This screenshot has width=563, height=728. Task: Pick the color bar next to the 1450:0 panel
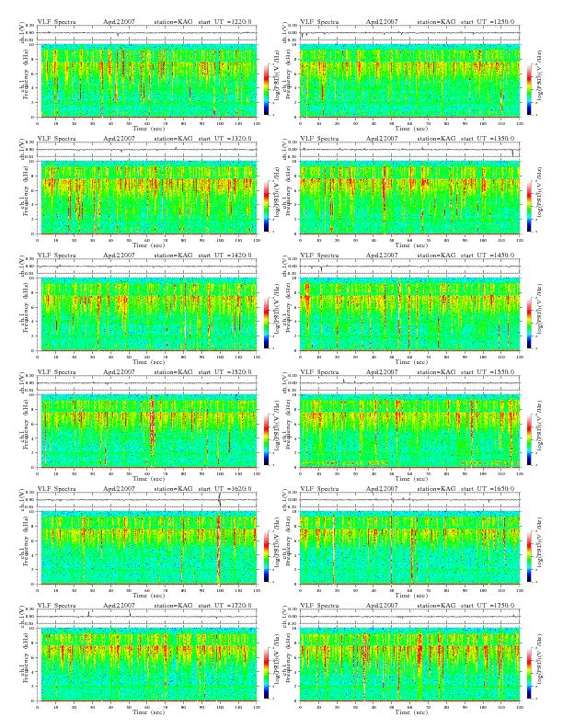click(529, 323)
